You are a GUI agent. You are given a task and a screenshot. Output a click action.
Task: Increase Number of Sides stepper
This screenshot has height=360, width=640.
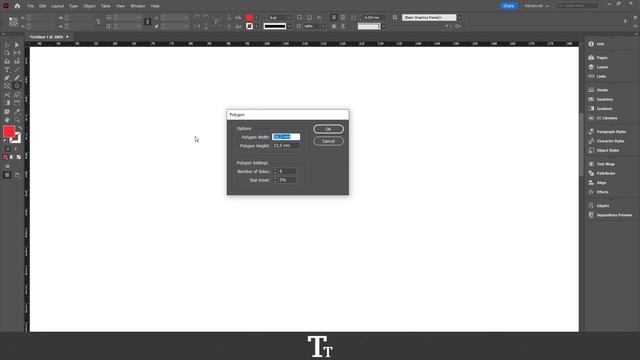click(275, 170)
